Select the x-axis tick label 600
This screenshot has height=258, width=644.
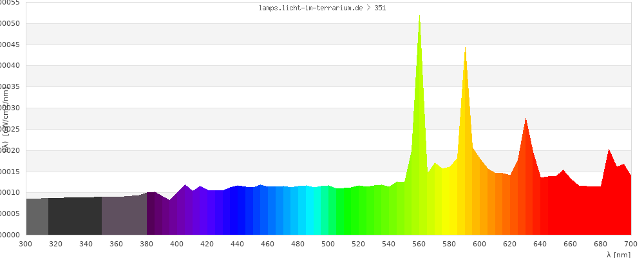(480, 244)
